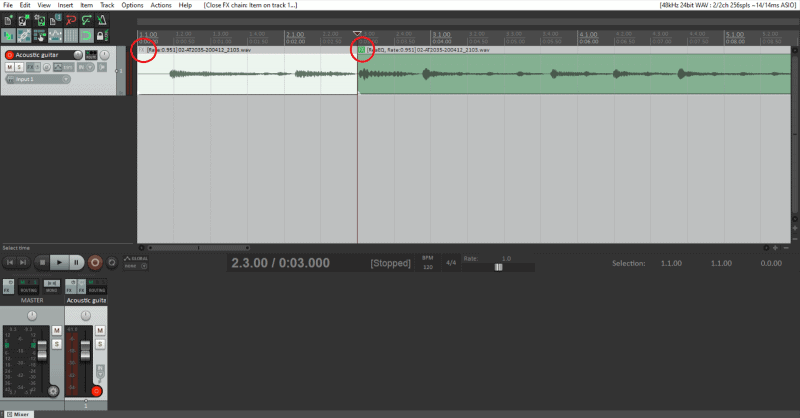Click BPM 120 tempo field
Viewport: 800px width, 418px height.
[428, 262]
